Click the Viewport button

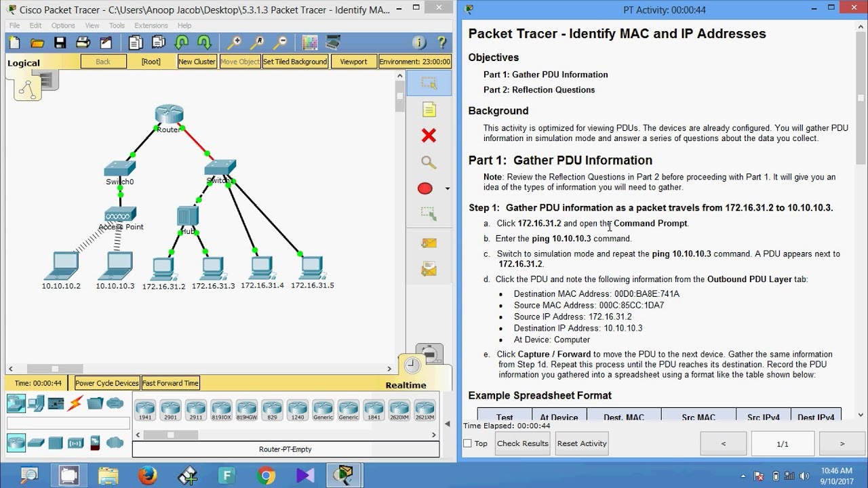(353, 61)
